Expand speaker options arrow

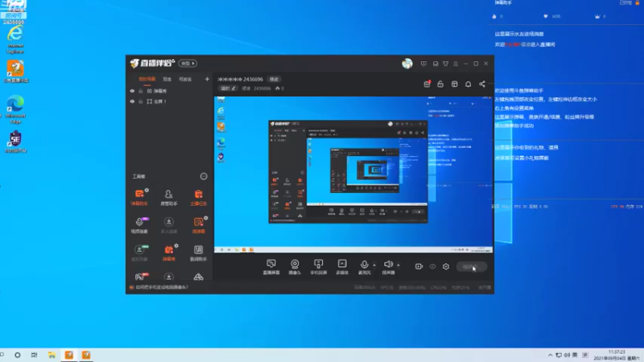point(398,265)
